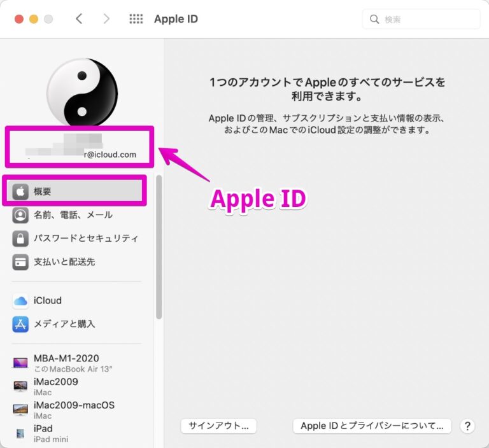This screenshot has width=489, height=448.
Task: Open 支払いと配送先 section
Action: click(x=64, y=262)
